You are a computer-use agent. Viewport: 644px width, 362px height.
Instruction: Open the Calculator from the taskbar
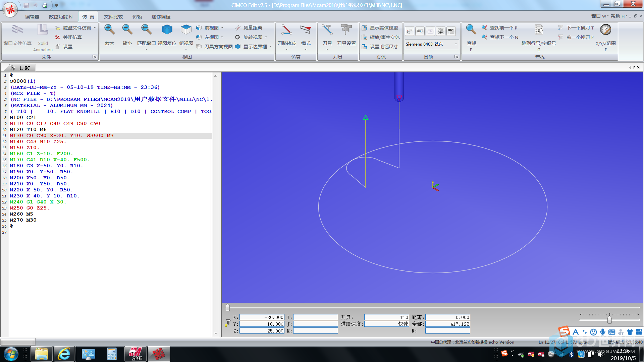(x=112, y=354)
